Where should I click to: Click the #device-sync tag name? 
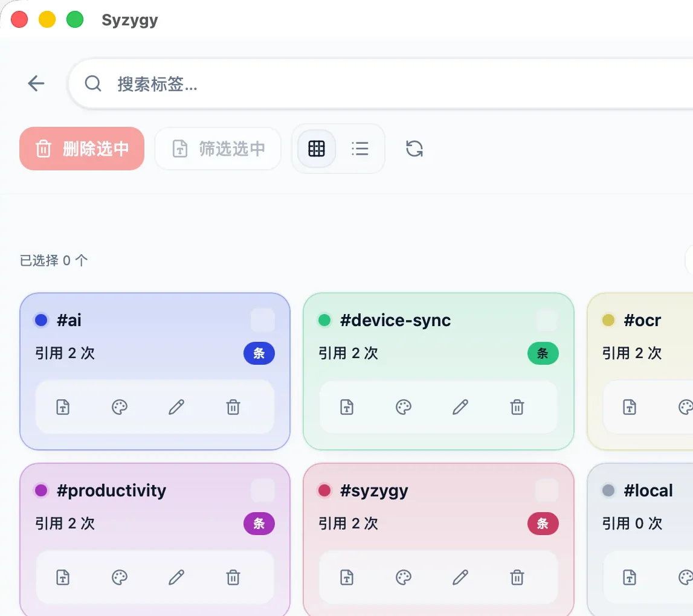click(396, 320)
